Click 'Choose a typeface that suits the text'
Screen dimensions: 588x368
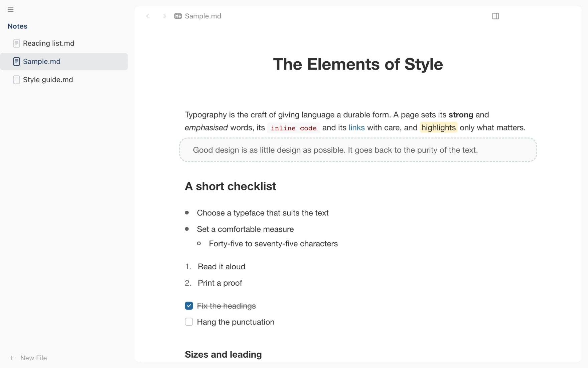263,213
